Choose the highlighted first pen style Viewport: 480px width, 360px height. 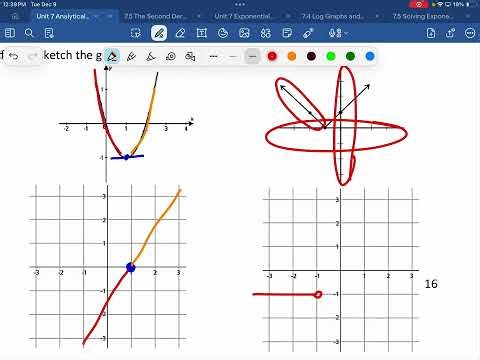coord(112,56)
